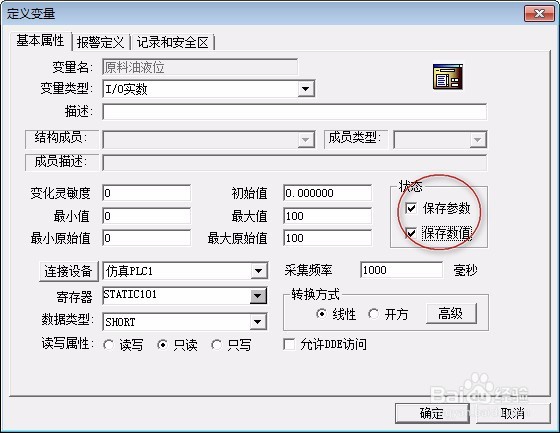Select the 只读 radio option
This screenshot has height=433, width=560.
click(x=162, y=345)
